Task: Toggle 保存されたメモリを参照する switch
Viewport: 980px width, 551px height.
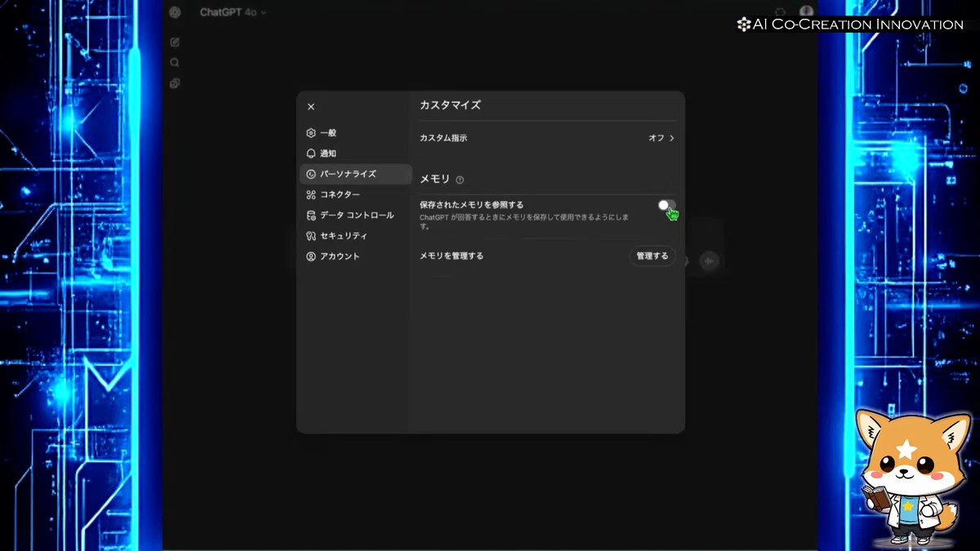Action: 666,205
